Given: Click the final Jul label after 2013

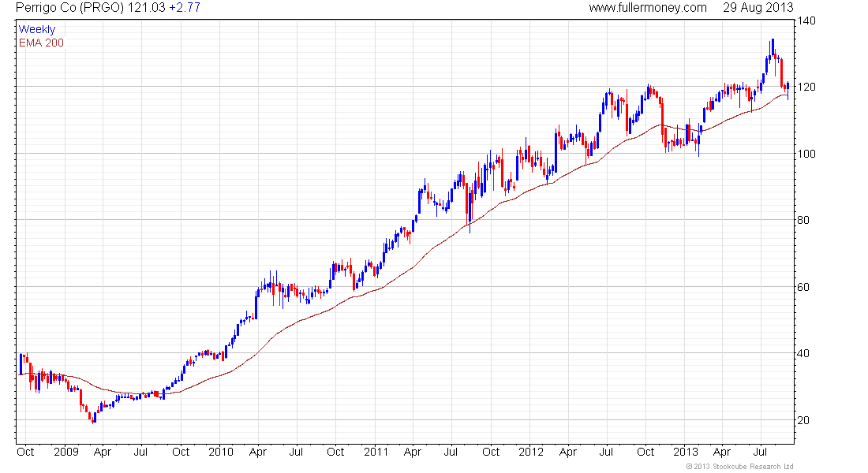Looking at the screenshot, I should [761, 452].
